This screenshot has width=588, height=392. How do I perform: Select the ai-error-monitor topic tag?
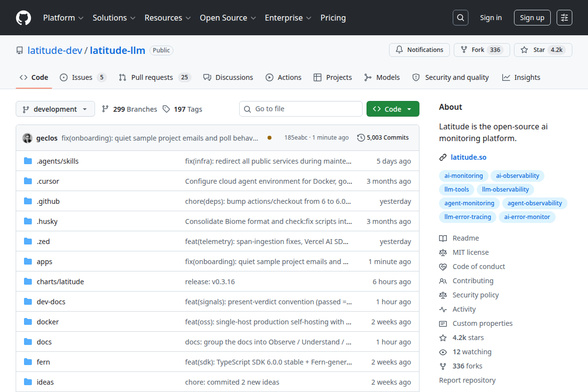pyautogui.click(x=527, y=217)
